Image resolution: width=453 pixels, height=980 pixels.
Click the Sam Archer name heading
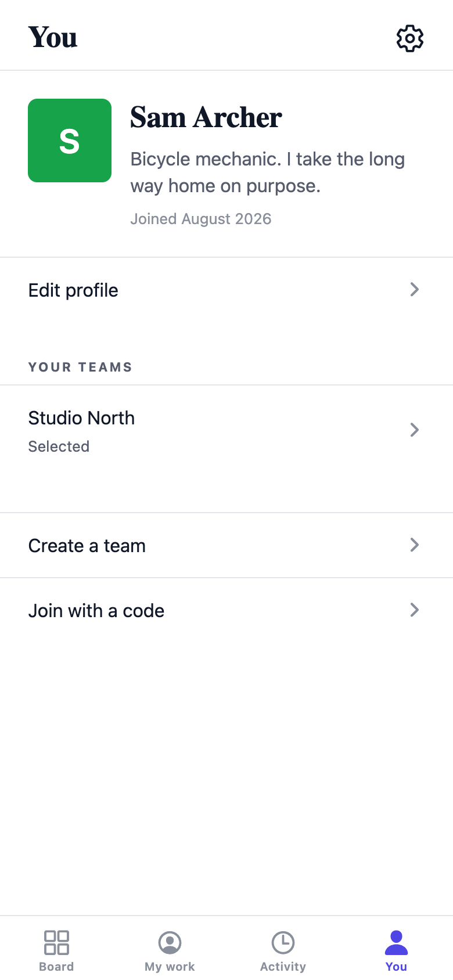point(206,117)
